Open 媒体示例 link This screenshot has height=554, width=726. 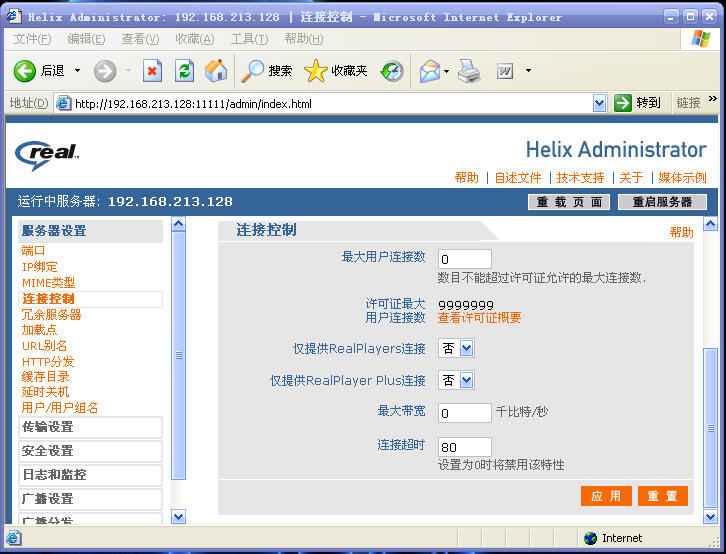coord(682,178)
